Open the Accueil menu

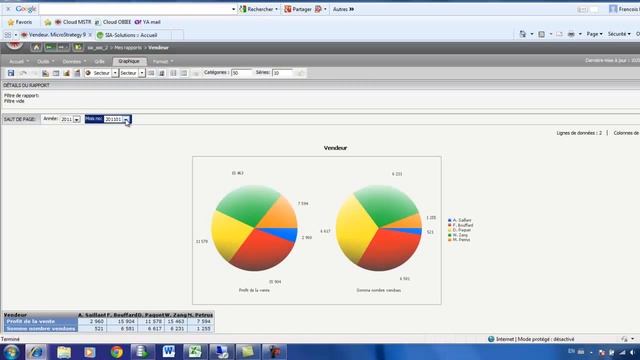coord(19,62)
